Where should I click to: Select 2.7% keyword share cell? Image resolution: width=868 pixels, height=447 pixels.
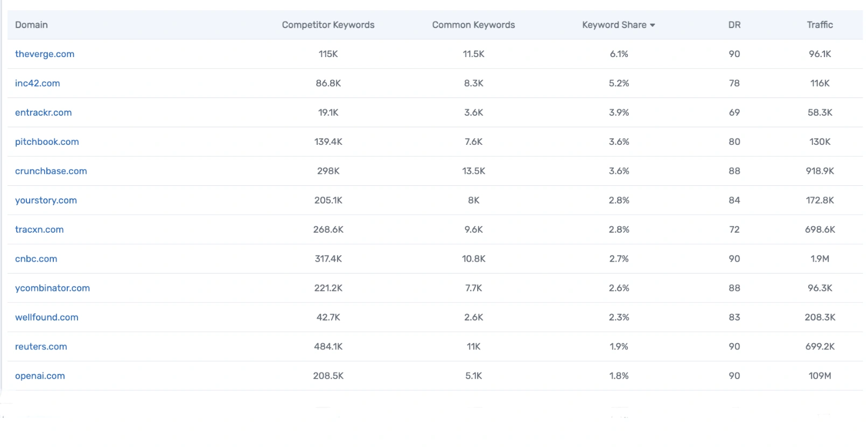(619, 259)
